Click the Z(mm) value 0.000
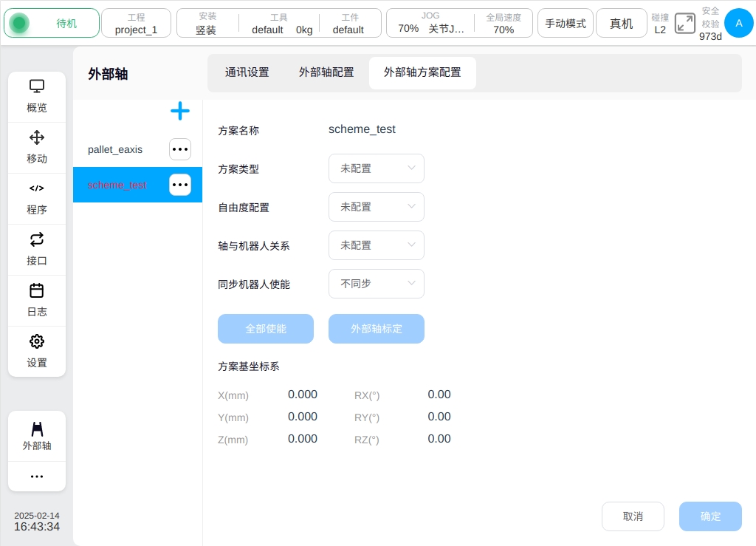 tap(302, 439)
